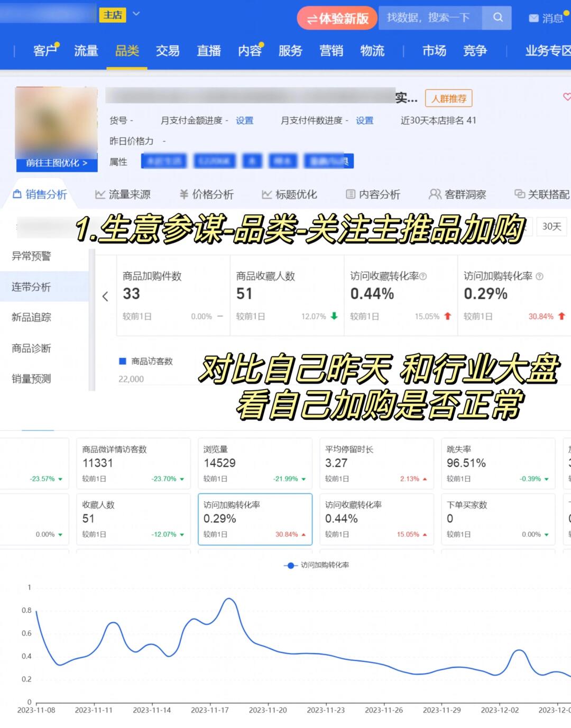Select the 商品微详情访客数 card
Screen dimensions: 571x728
(133, 463)
